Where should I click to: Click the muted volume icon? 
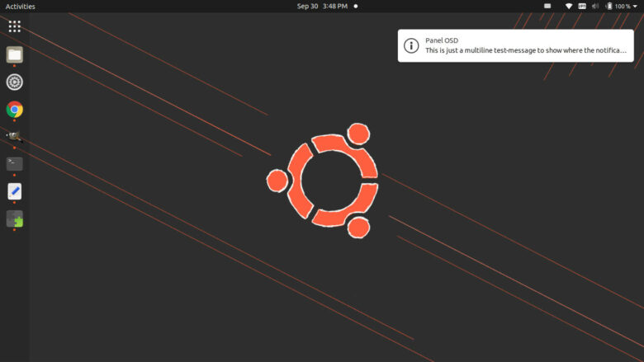click(x=595, y=6)
